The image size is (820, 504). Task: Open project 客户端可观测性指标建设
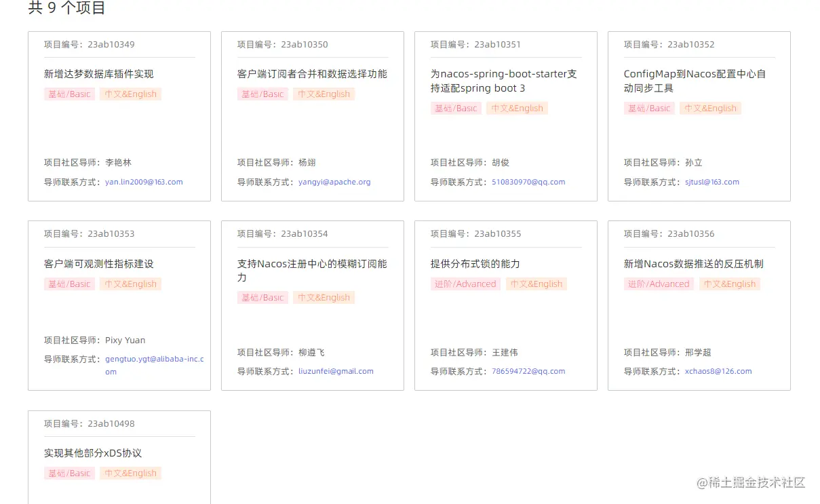click(x=99, y=264)
